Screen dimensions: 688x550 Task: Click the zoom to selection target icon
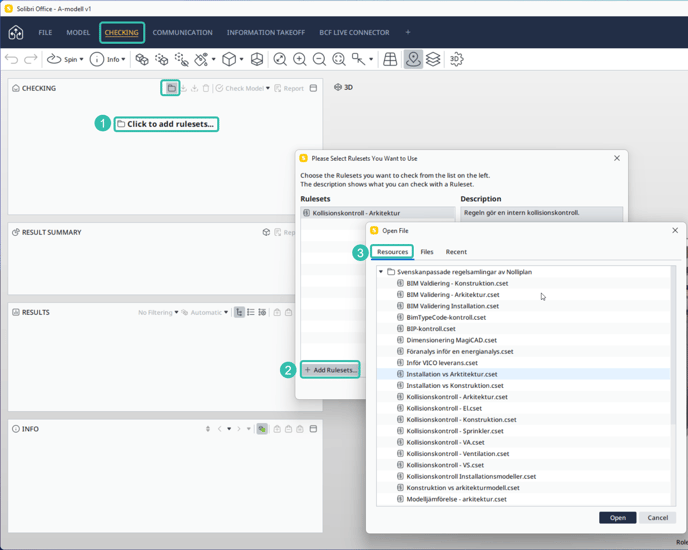[339, 59]
